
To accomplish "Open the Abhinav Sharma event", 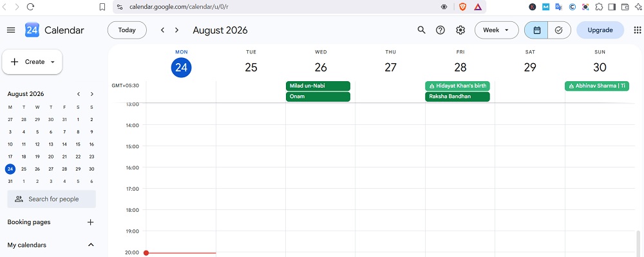I will (597, 86).
